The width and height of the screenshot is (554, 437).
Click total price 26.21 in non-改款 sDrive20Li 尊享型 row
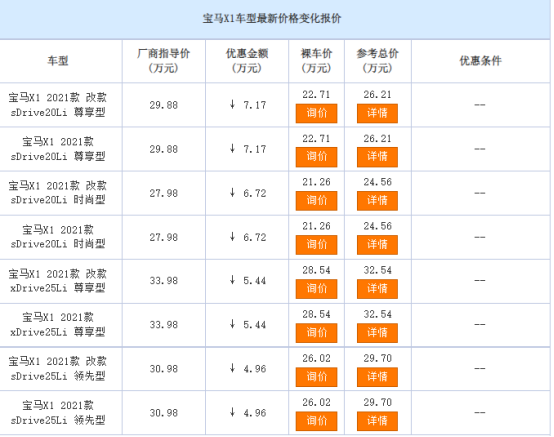[377, 138]
